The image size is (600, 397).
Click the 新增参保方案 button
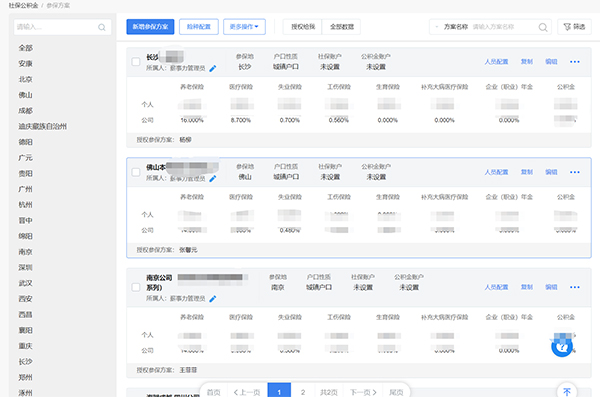(x=150, y=27)
